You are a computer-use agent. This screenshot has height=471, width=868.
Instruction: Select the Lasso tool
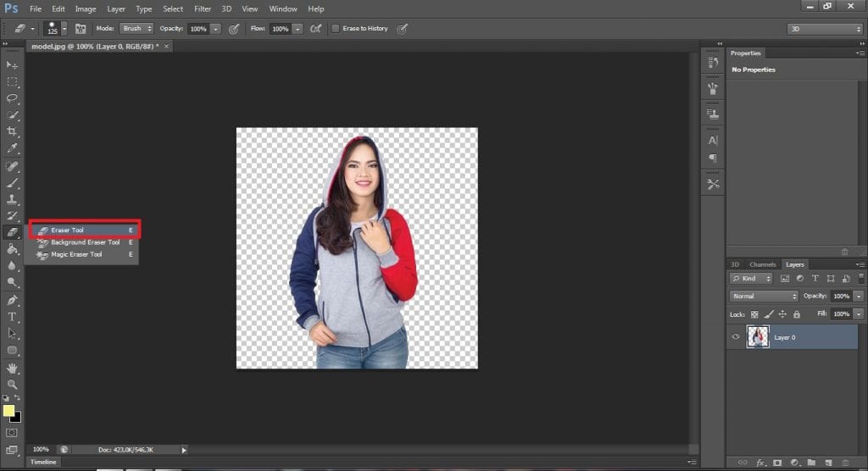point(12,98)
